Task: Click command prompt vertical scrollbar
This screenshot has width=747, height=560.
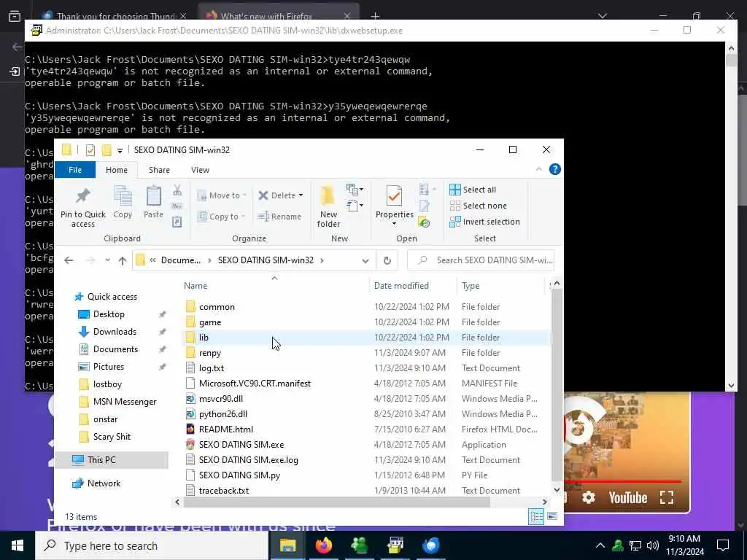Action: (731, 61)
